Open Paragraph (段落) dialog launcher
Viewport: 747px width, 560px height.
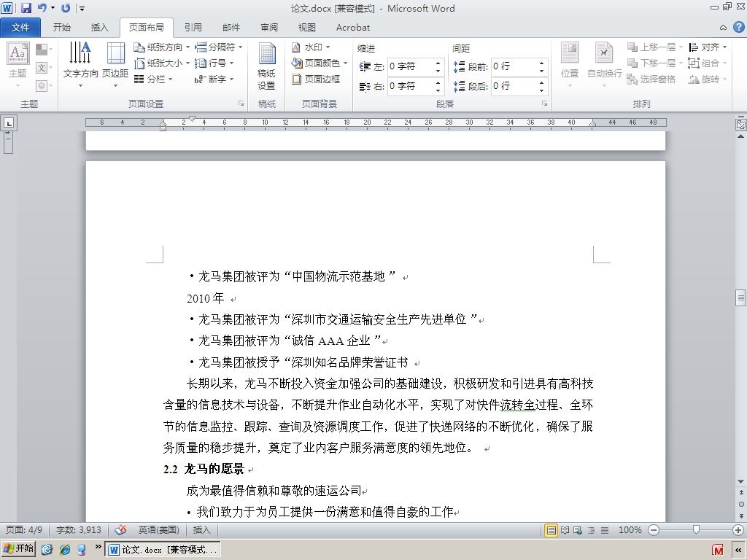click(x=544, y=104)
